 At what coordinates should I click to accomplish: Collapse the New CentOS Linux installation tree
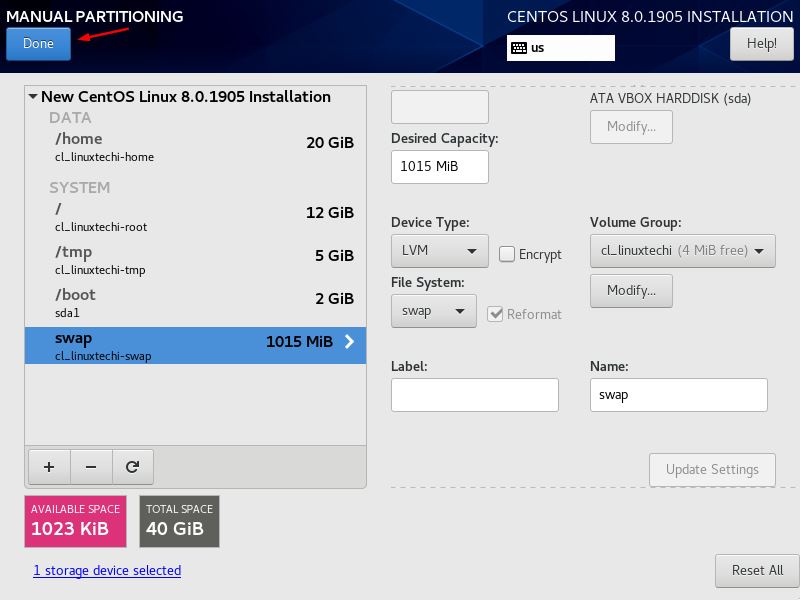[x=33, y=96]
